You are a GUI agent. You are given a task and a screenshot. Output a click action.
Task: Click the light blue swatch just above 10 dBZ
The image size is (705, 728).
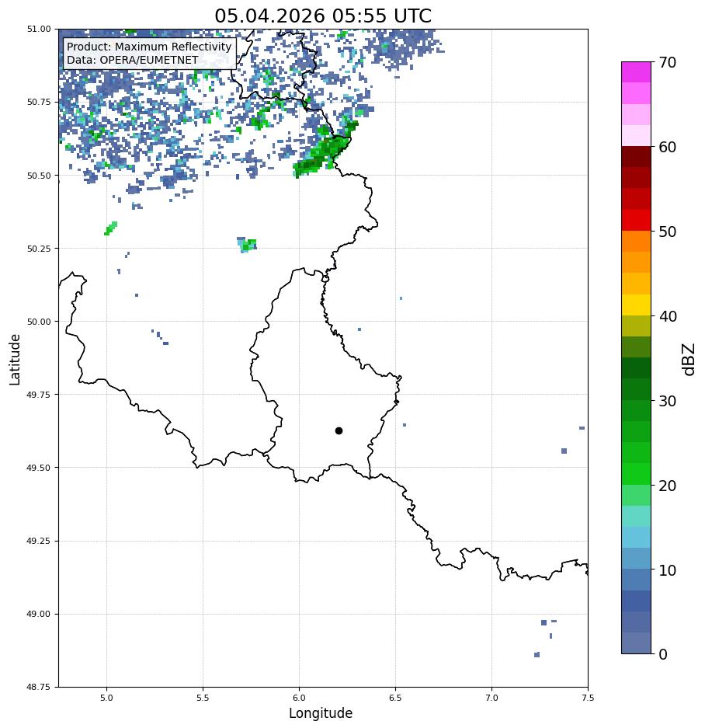637,559
